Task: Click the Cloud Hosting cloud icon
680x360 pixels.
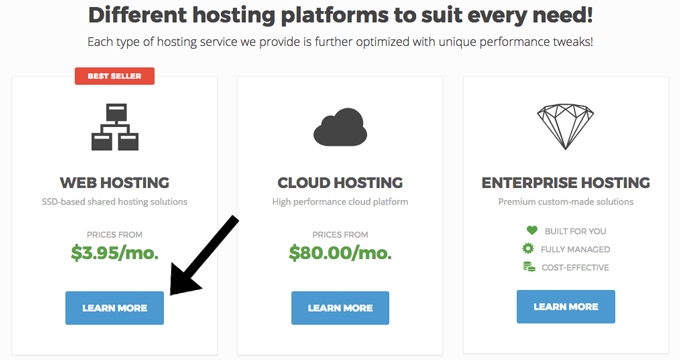Action: click(x=340, y=127)
